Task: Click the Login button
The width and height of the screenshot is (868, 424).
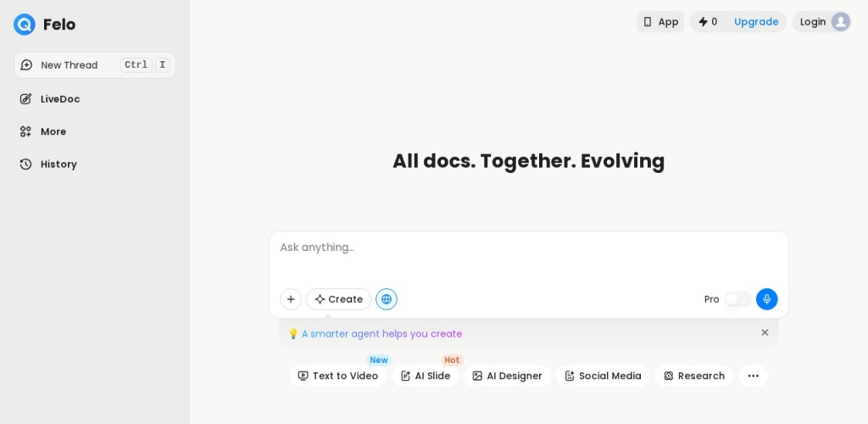Action: click(821, 22)
